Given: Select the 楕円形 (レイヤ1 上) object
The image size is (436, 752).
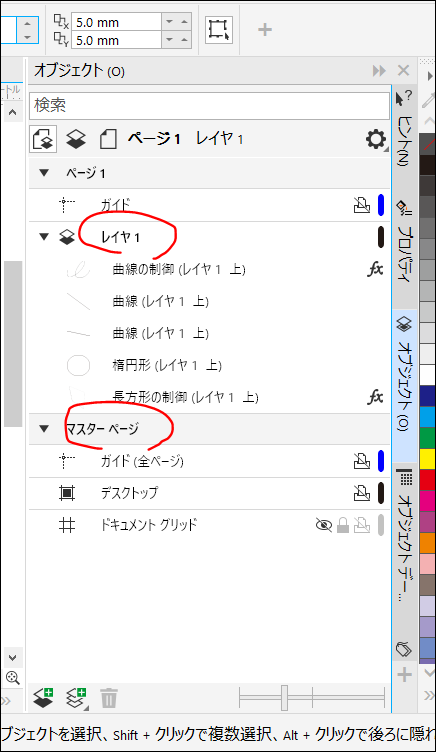Looking at the screenshot, I should [x=209, y=365].
